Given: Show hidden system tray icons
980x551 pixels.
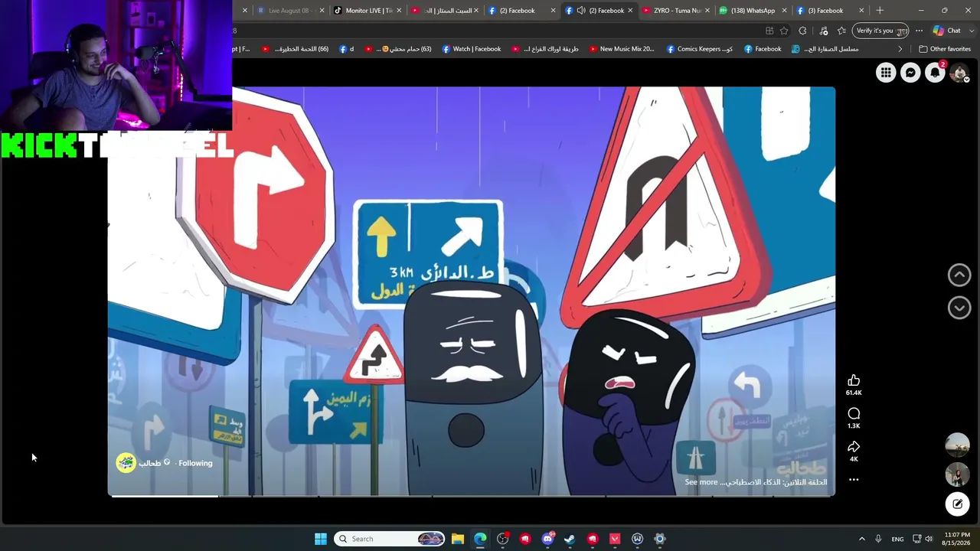Looking at the screenshot, I should [x=861, y=539].
